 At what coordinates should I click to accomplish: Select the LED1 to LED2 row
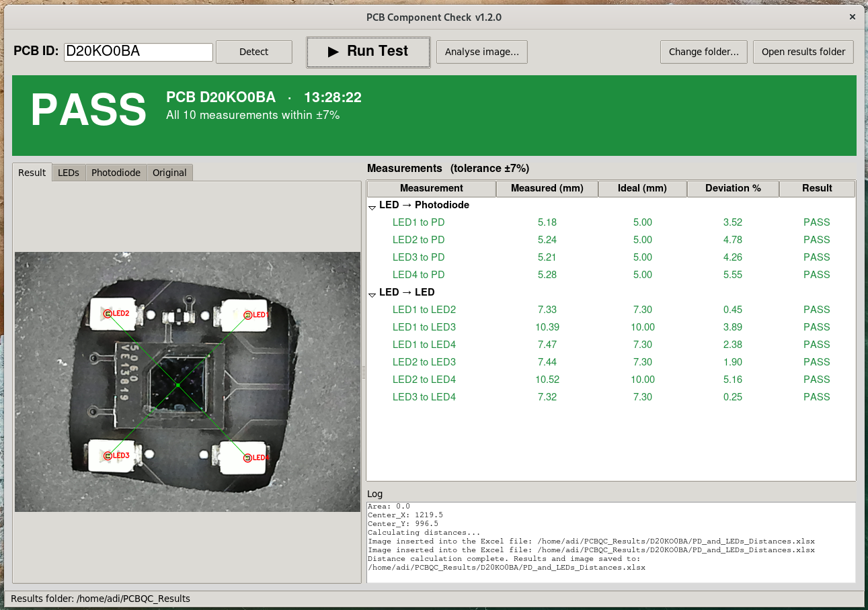[x=611, y=310]
